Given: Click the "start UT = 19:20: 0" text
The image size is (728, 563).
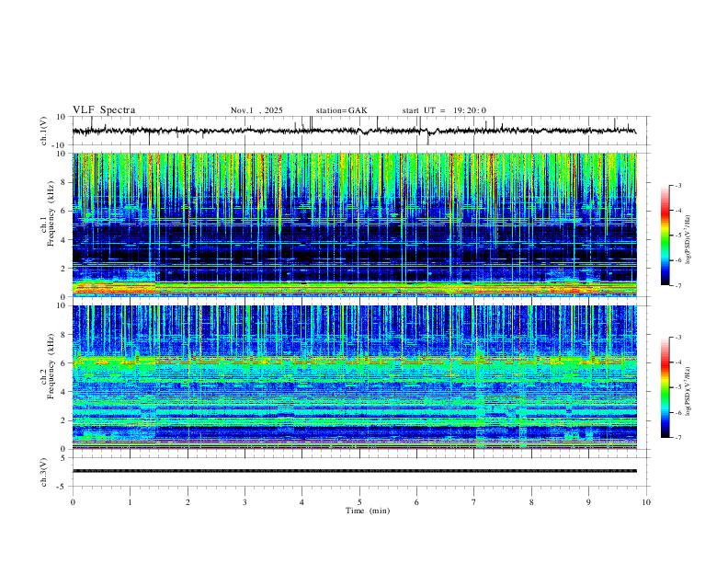Looking at the screenshot, I should tap(444, 110).
